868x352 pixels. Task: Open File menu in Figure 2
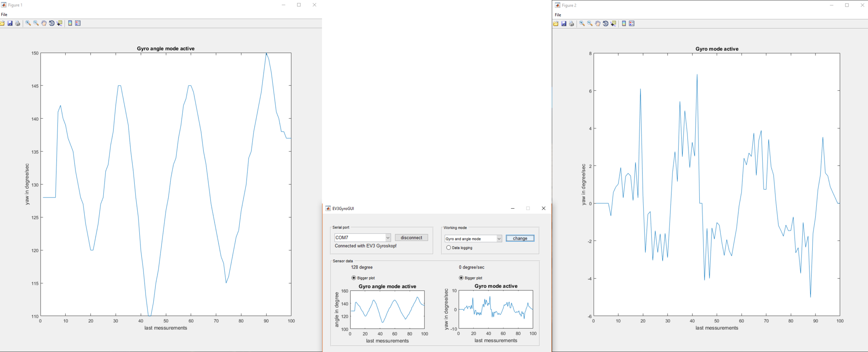click(558, 15)
